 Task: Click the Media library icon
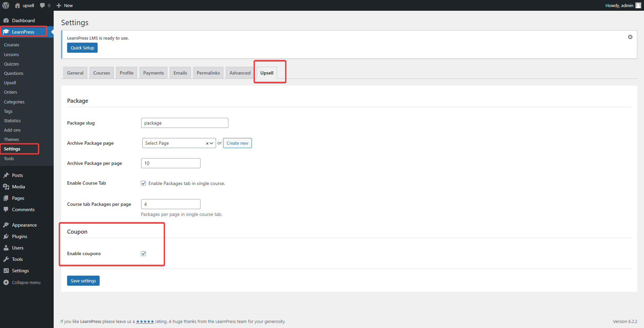click(6, 187)
